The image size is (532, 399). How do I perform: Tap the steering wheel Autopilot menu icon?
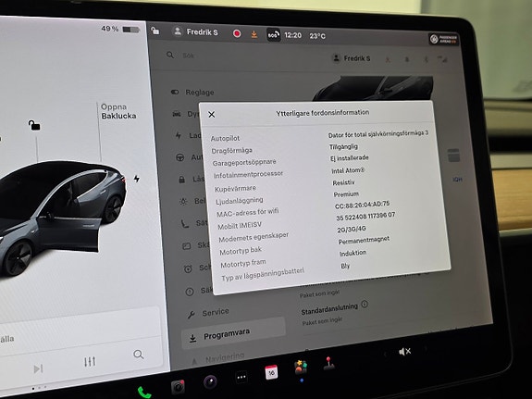click(179, 157)
